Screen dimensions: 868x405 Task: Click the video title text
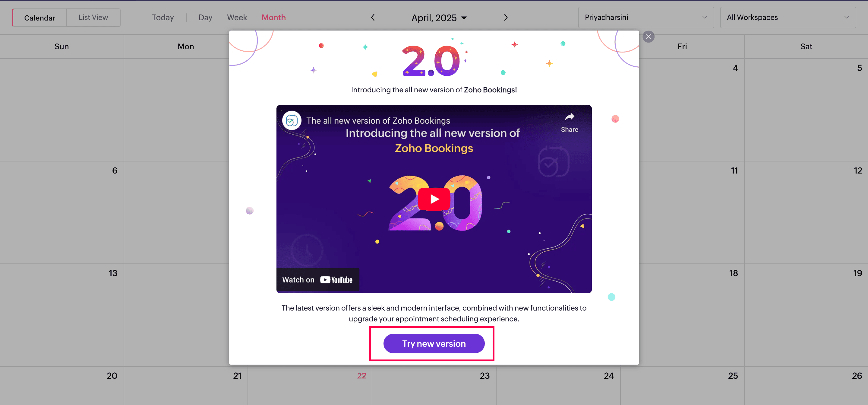(378, 120)
